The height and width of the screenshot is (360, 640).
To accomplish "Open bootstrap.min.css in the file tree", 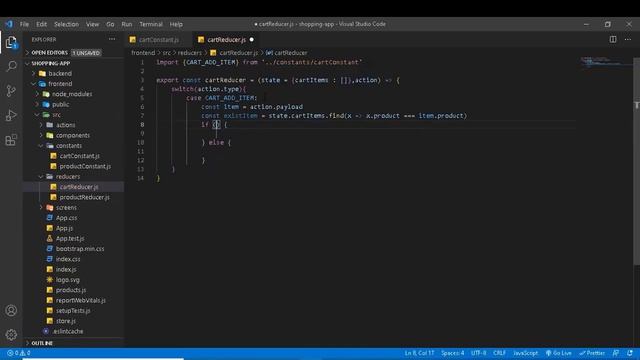I will [80, 249].
